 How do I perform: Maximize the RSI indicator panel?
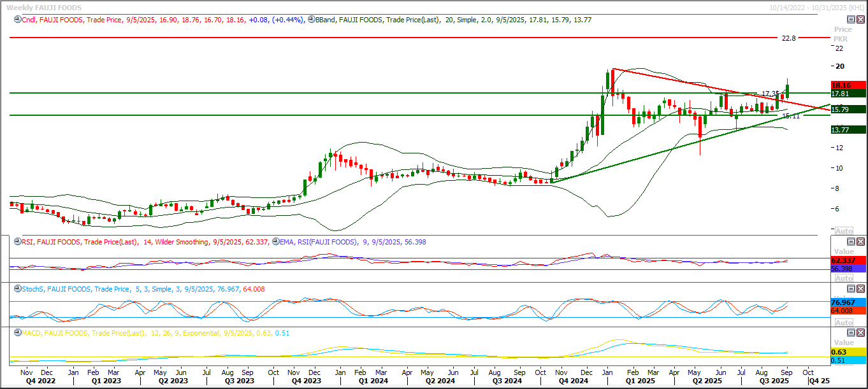pyautogui.click(x=851, y=242)
